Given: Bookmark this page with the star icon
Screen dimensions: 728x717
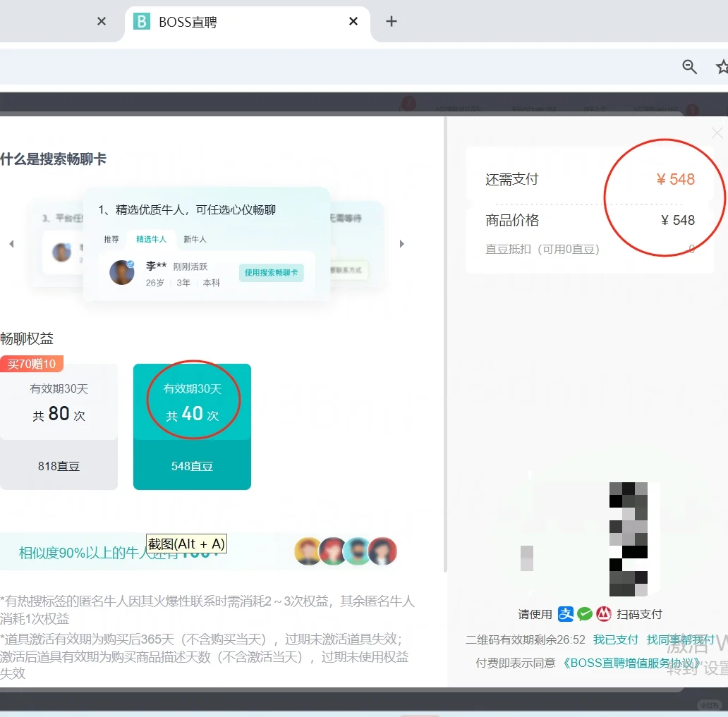Looking at the screenshot, I should click(722, 67).
